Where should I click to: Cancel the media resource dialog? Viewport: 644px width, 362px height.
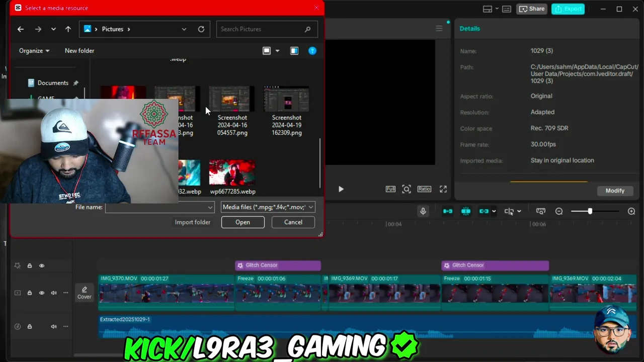tap(293, 222)
